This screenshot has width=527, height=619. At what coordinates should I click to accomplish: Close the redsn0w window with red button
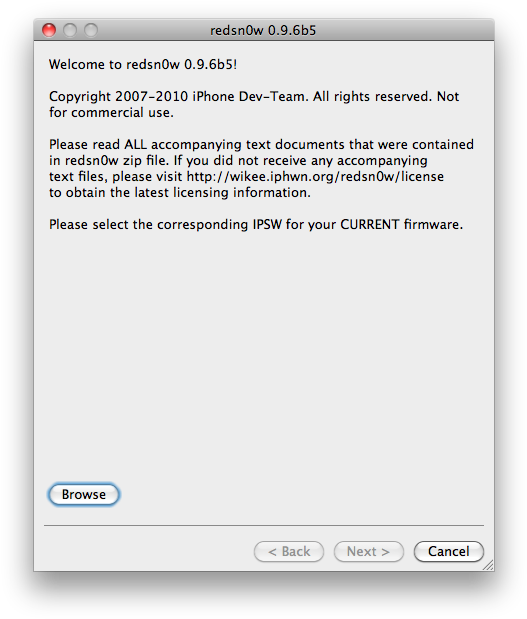(49, 30)
